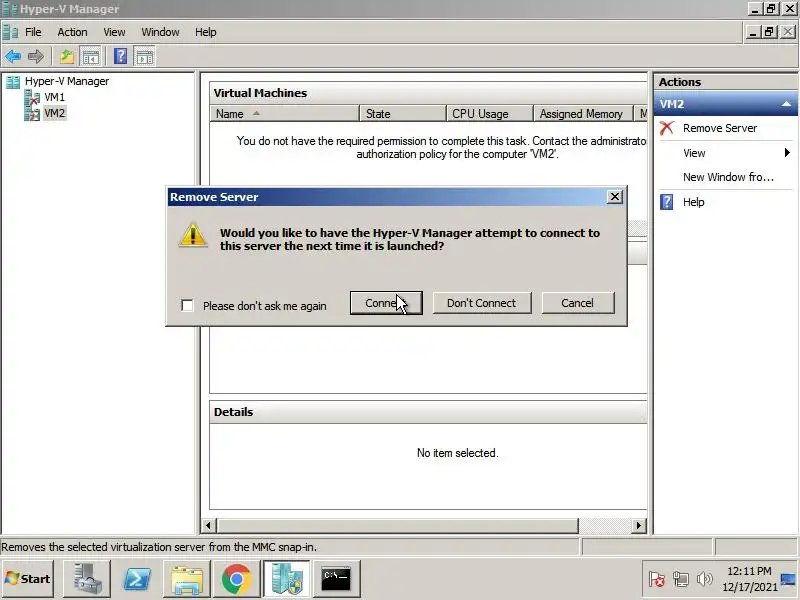The width and height of the screenshot is (800, 600).
Task: Click the Show Desktop tray icon
Action: pyautogui.click(x=788, y=579)
